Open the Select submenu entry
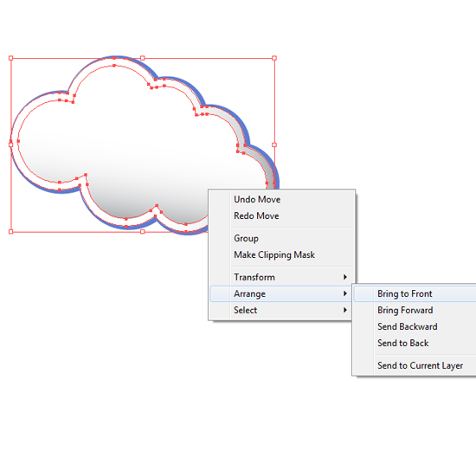 pos(282,310)
